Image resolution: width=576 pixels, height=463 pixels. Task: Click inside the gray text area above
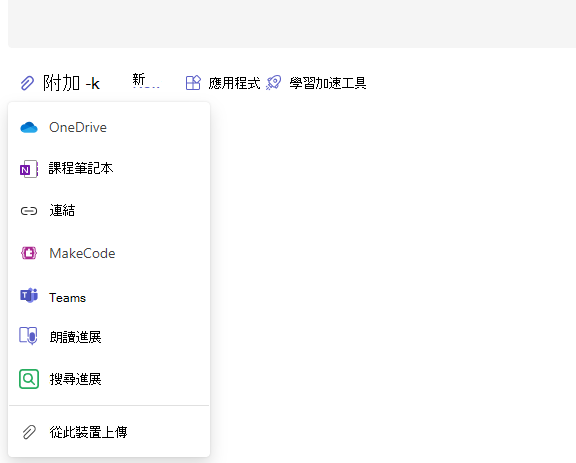[292, 24]
